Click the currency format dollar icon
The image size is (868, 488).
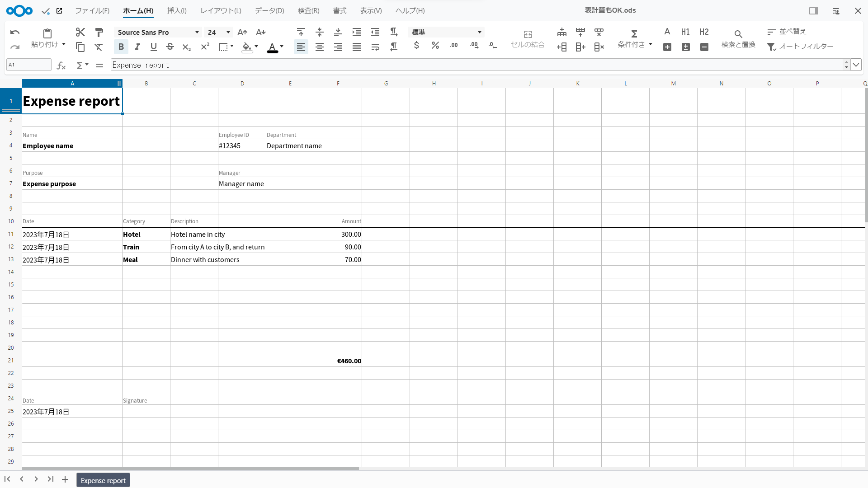tap(416, 46)
